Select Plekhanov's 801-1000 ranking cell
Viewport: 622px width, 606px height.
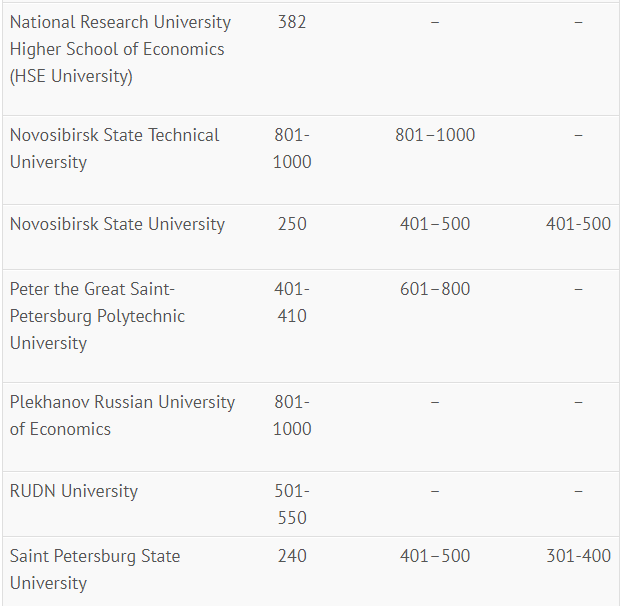click(x=292, y=416)
